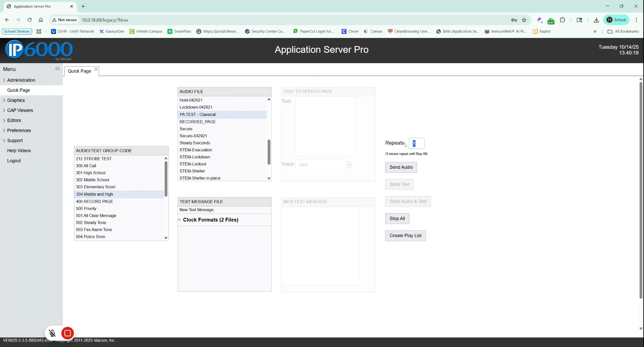The width and height of the screenshot is (644, 347).
Task: Open the browser Downloads icon
Action: (x=596, y=20)
